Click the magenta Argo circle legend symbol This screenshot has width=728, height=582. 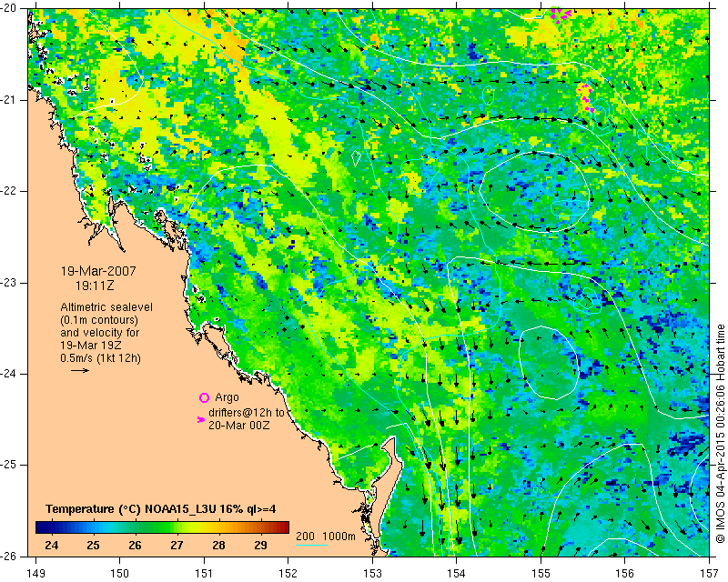(x=204, y=397)
